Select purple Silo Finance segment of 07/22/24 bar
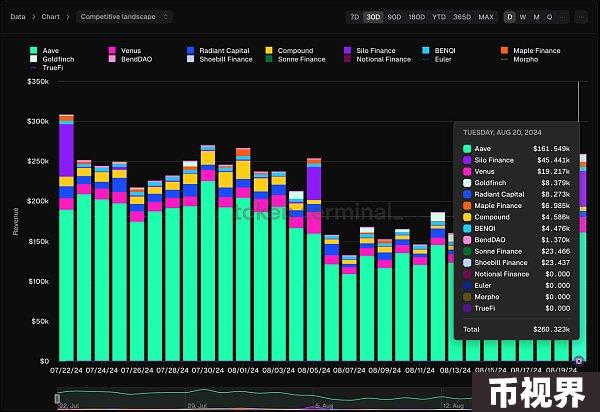The image size is (600, 412). (x=67, y=150)
